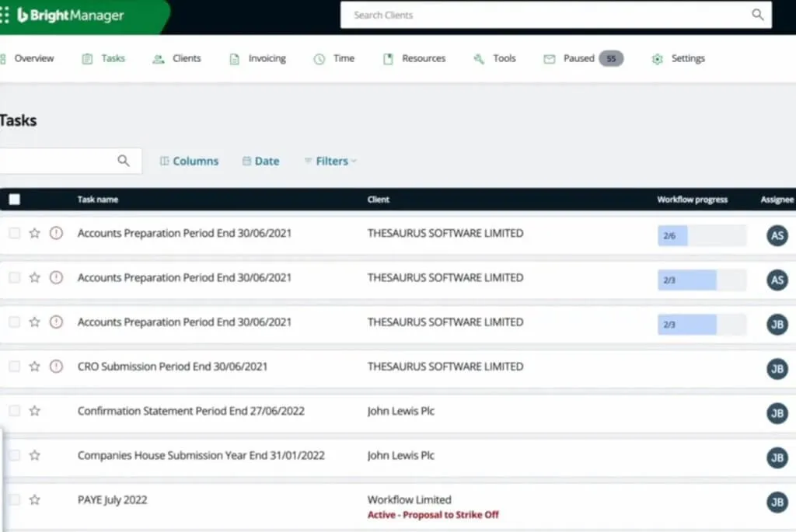Open the Date picker
Image resolution: width=796 pixels, height=532 pixels.
[x=261, y=161]
